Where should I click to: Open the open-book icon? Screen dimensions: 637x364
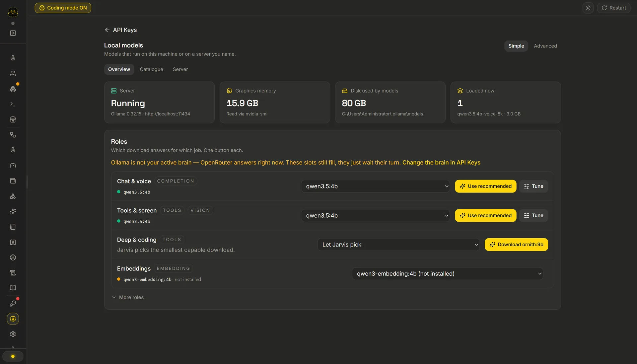coord(13,288)
